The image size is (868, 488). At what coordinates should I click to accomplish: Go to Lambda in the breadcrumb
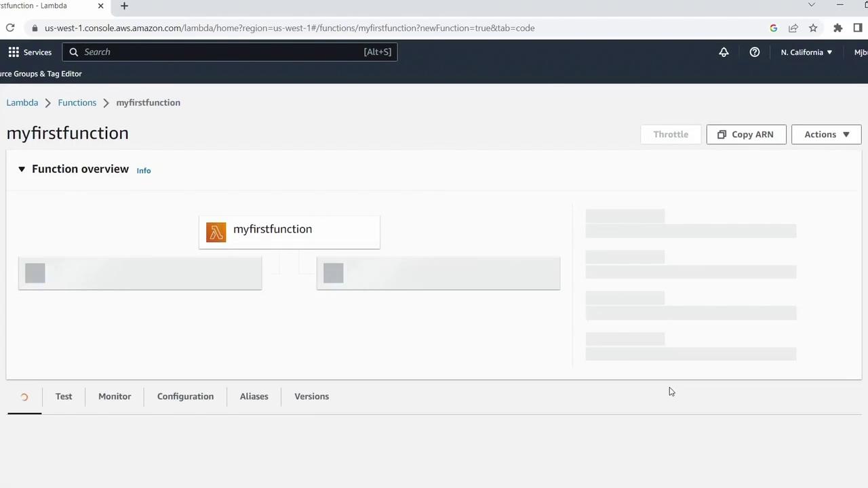(22, 102)
